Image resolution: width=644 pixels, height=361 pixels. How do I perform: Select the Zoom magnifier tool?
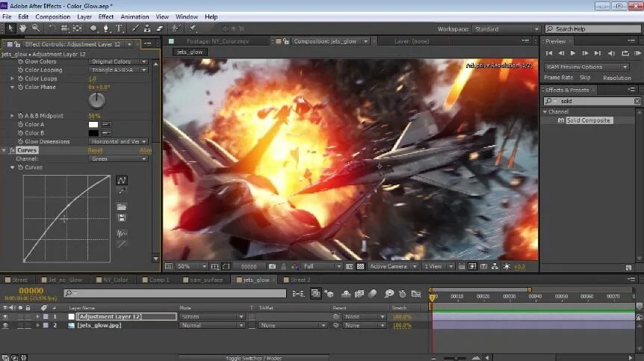point(36,28)
